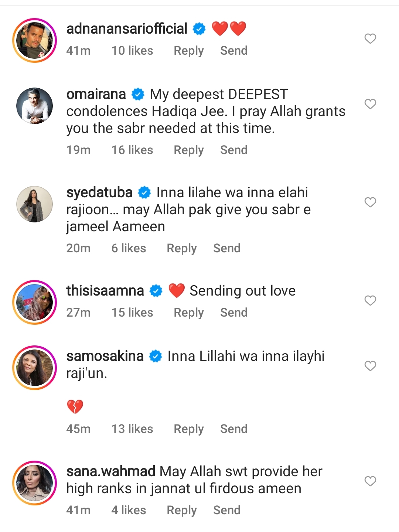Open thisisaamna's story avatar
The image size is (399, 532).
coord(35,302)
